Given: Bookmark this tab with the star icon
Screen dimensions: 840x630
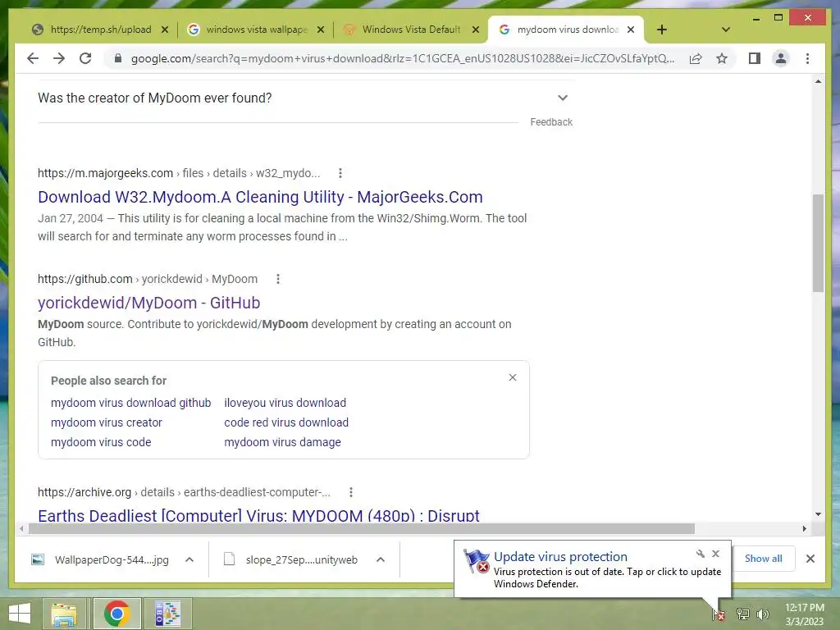Looking at the screenshot, I should pos(722,58).
